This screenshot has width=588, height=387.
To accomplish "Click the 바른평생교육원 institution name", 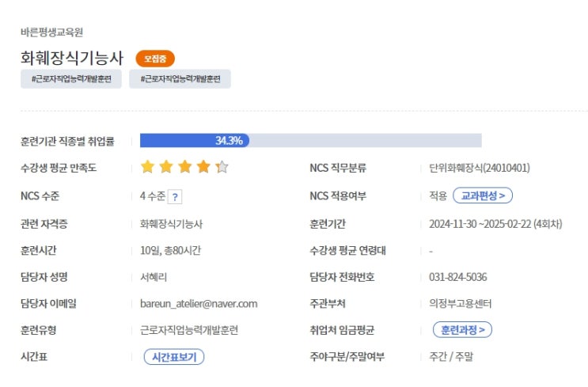I will pyautogui.click(x=52, y=32).
